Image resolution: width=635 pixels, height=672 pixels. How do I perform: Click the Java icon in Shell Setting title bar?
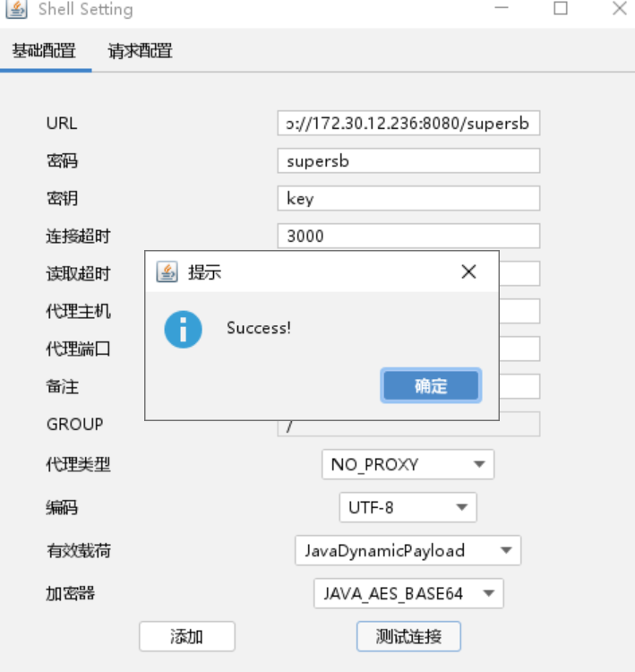pyautogui.click(x=16, y=9)
